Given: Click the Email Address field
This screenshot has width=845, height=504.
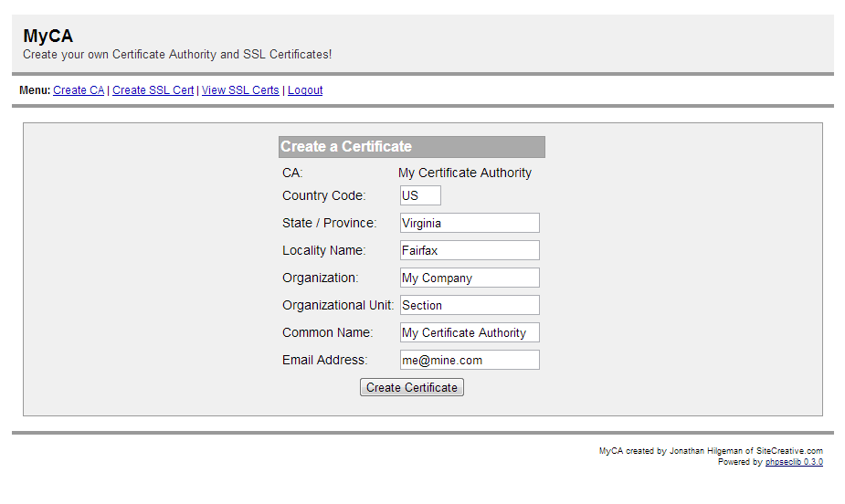Looking at the screenshot, I should pyautogui.click(x=470, y=360).
